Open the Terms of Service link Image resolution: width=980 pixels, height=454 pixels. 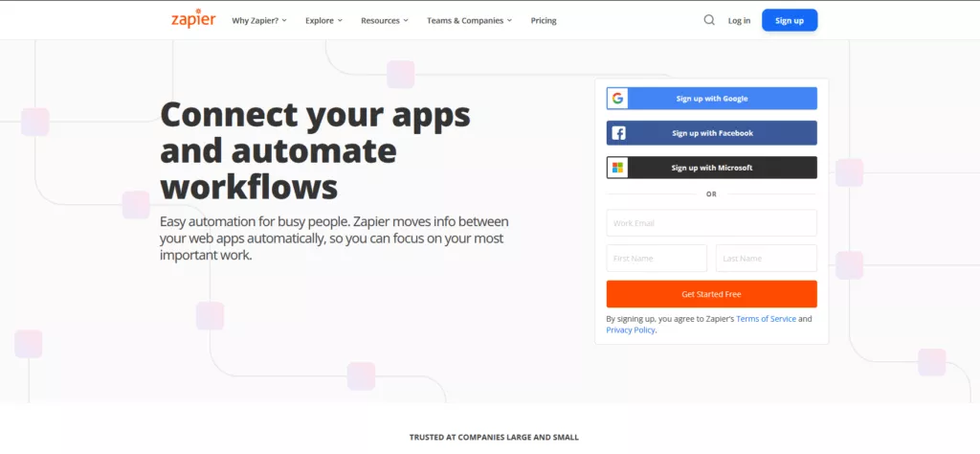766,319
